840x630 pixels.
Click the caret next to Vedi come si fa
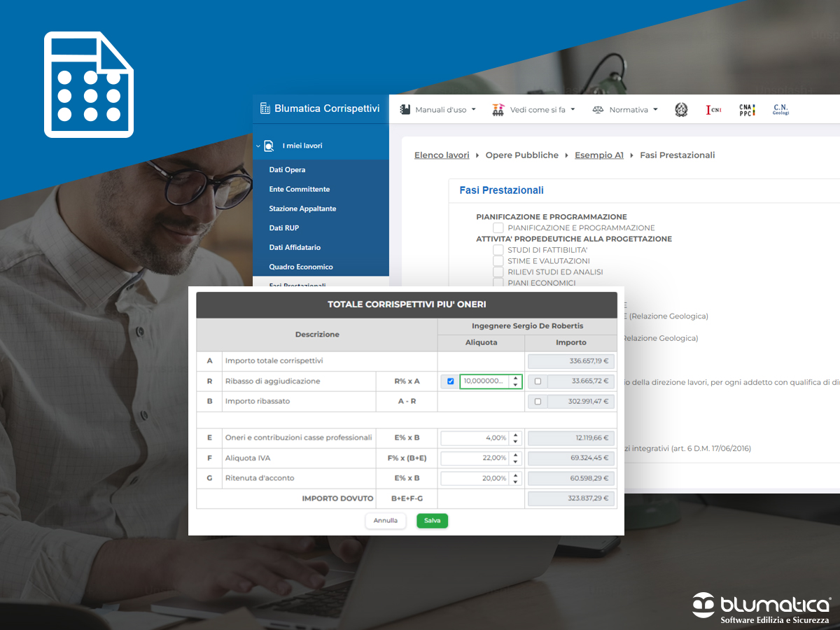click(x=573, y=110)
